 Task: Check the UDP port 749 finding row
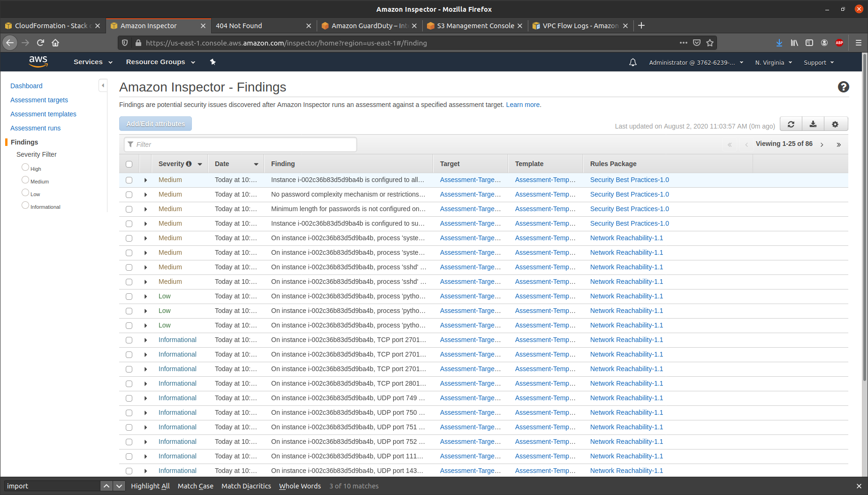(x=129, y=398)
